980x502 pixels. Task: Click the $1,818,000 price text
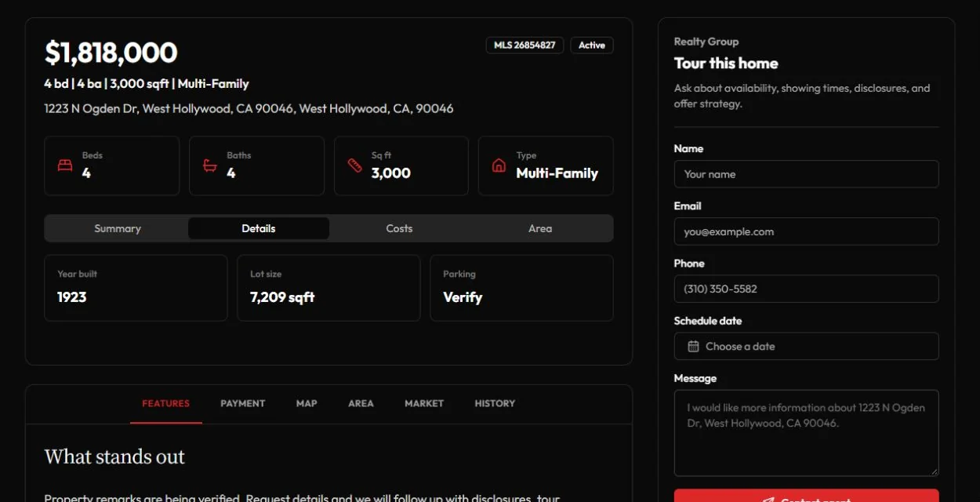coord(111,53)
